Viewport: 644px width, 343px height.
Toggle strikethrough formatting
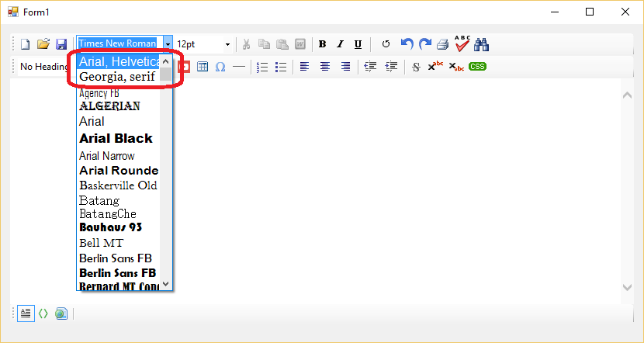(416, 67)
